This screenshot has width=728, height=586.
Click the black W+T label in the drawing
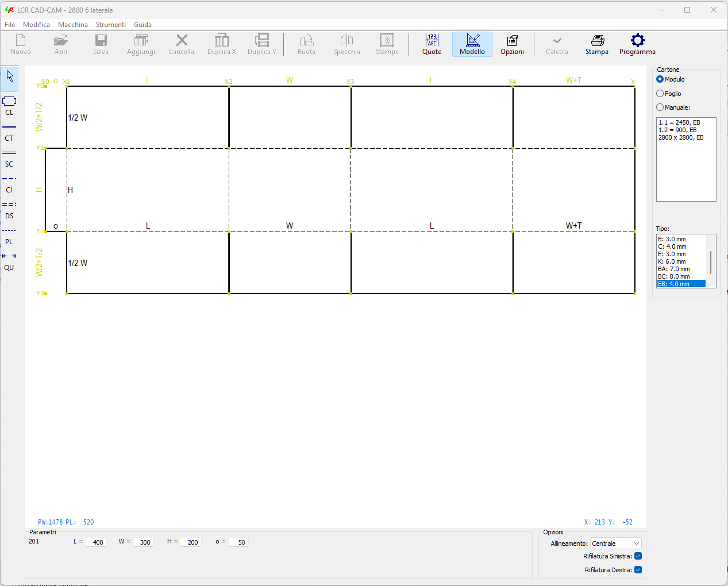573,226
